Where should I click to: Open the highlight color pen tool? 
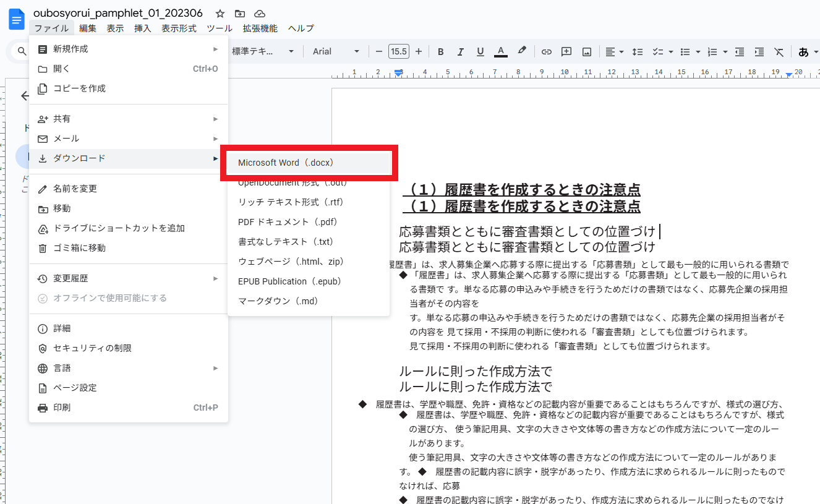coord(522,51)
